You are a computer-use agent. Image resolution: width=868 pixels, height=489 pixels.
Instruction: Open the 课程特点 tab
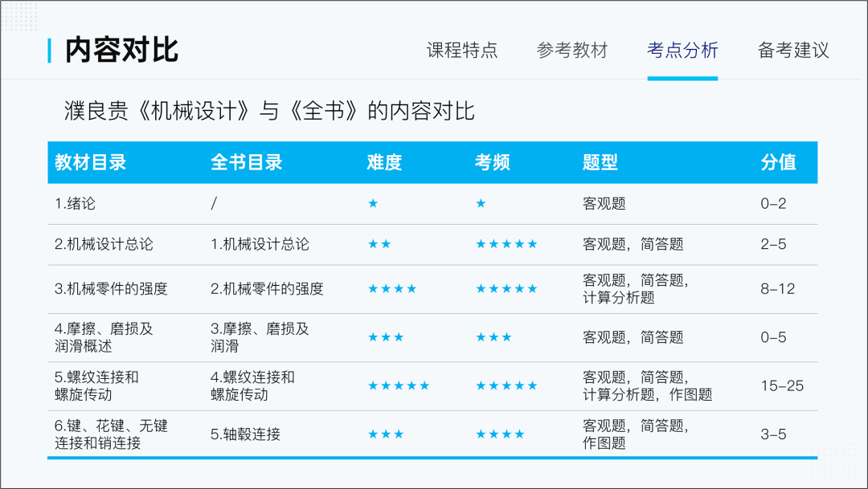point(461,51)
